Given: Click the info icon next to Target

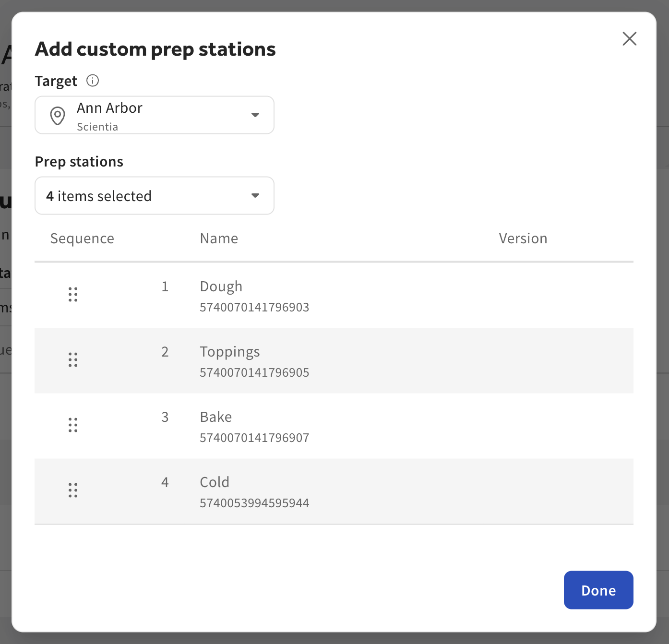Looking at the screenshot, I should 93,81.
